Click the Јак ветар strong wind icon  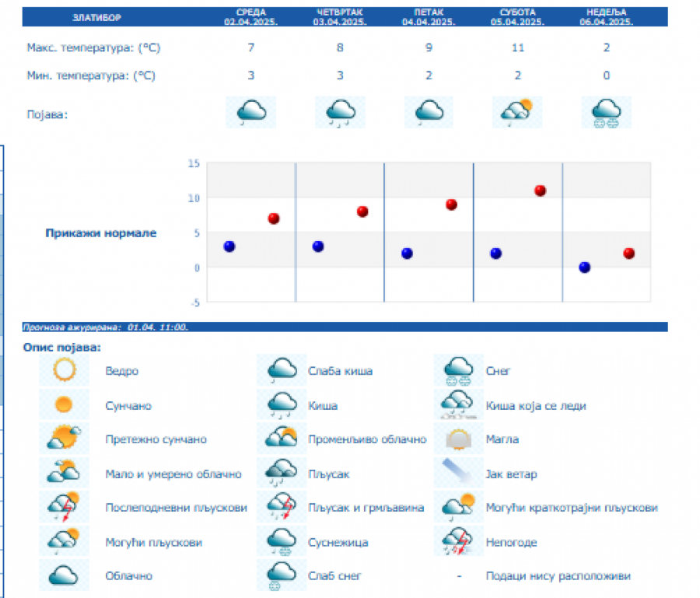click(x=458, y=474)
